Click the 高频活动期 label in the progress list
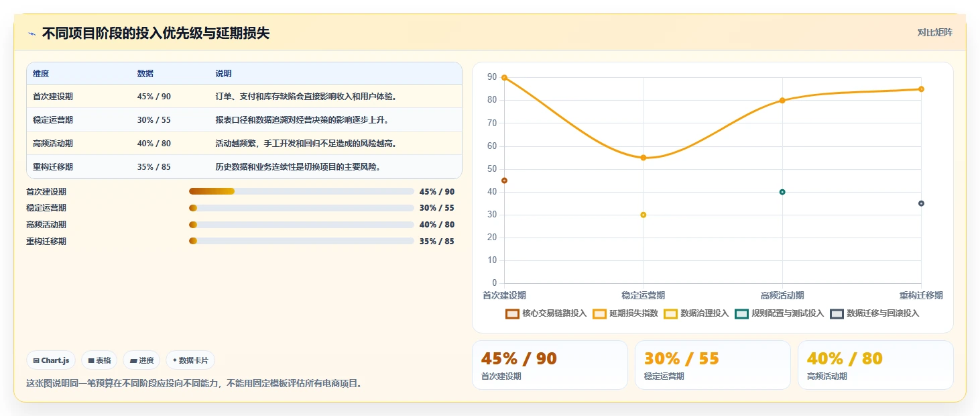The width and height of the screenshot is (980, 416). [x=46, y=225]
